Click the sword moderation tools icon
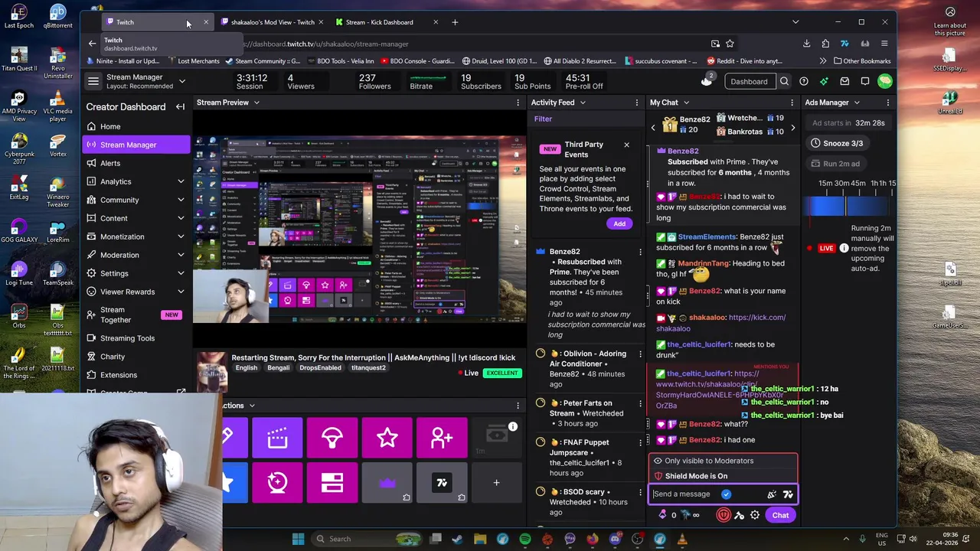This screenshot has height=551, width=980. tap(739, 515)
